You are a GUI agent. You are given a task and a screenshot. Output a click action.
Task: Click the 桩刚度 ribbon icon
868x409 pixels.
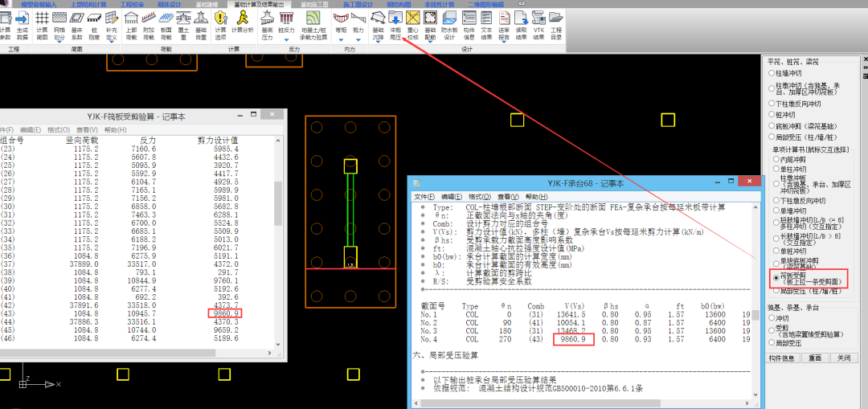[x=94, y=25]
